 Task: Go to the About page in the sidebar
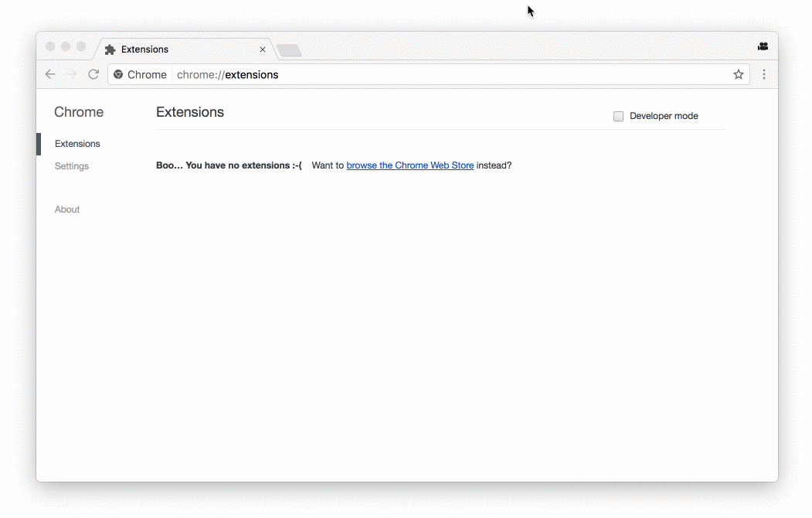tap(67, 210)
